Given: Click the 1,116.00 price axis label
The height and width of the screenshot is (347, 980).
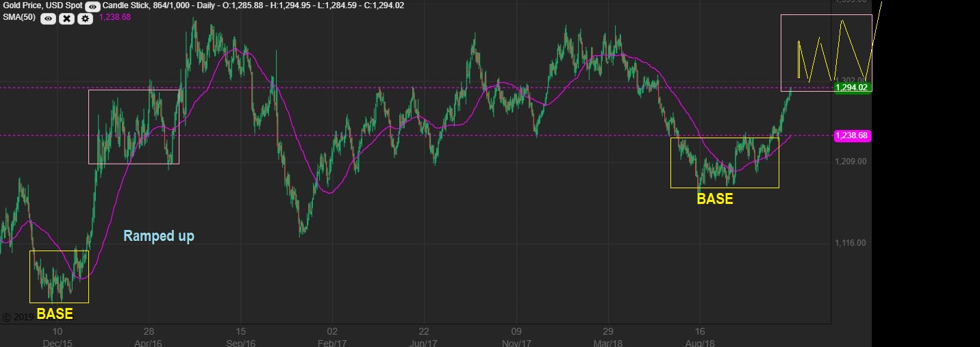Looking at the screenshot, I should click(x=851, y=243).
